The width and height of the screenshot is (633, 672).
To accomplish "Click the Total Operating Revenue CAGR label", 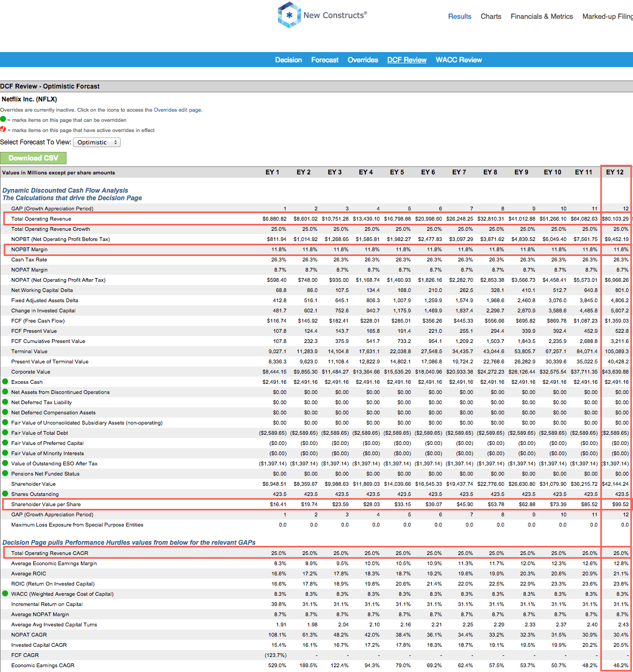I will [x=50, y=553].
